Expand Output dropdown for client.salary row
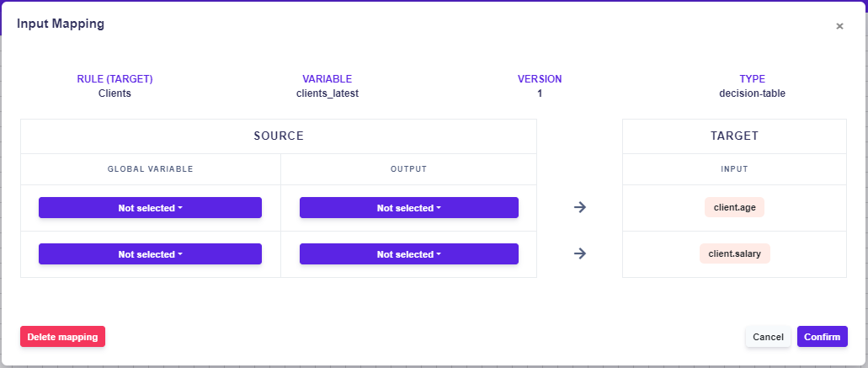Viewport: 868px width, 368px height. click(408, 254)
